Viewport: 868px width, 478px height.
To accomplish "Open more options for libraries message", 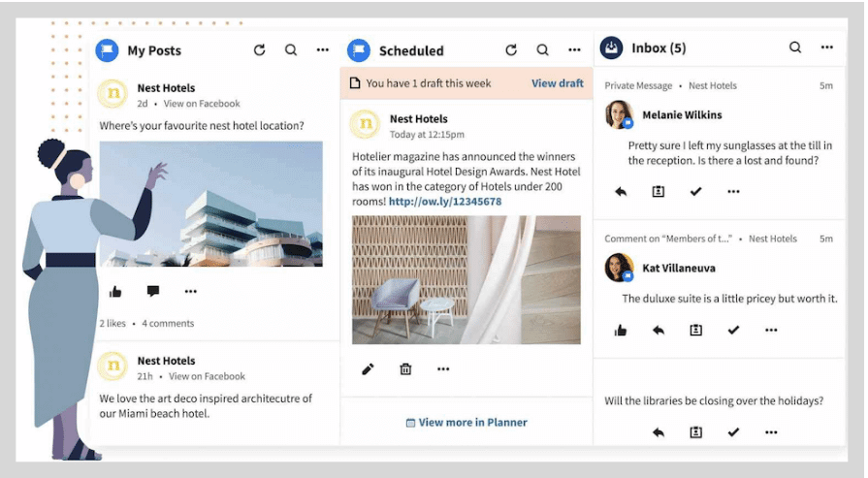I will pos(771,432).
